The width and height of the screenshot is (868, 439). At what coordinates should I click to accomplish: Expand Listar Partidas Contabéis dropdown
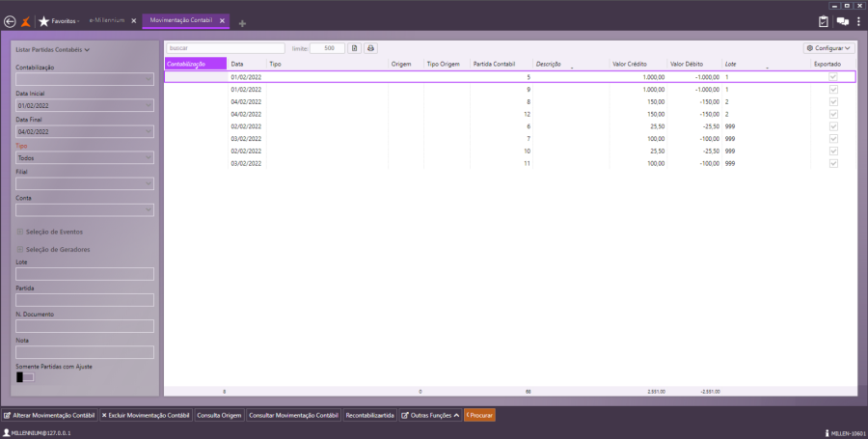pyautogui.click(x=53, y=50)
